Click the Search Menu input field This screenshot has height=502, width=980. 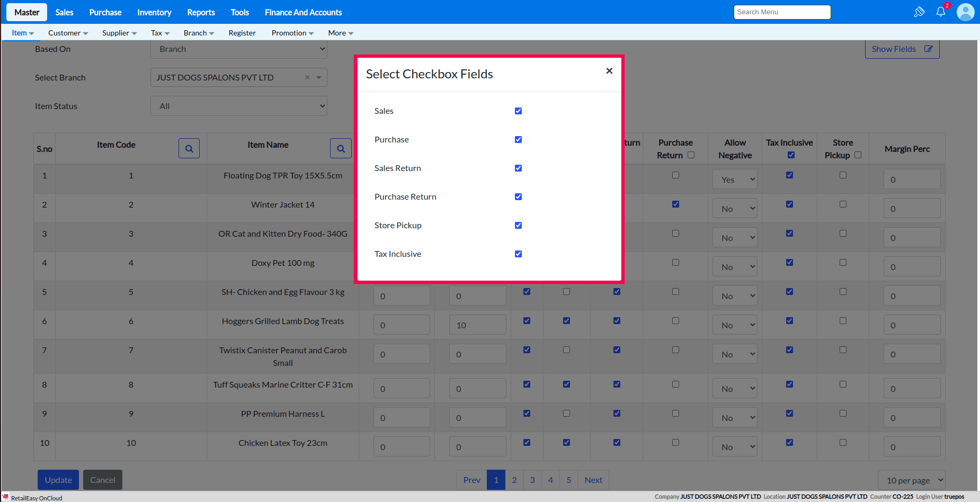[x=782, y=12]
